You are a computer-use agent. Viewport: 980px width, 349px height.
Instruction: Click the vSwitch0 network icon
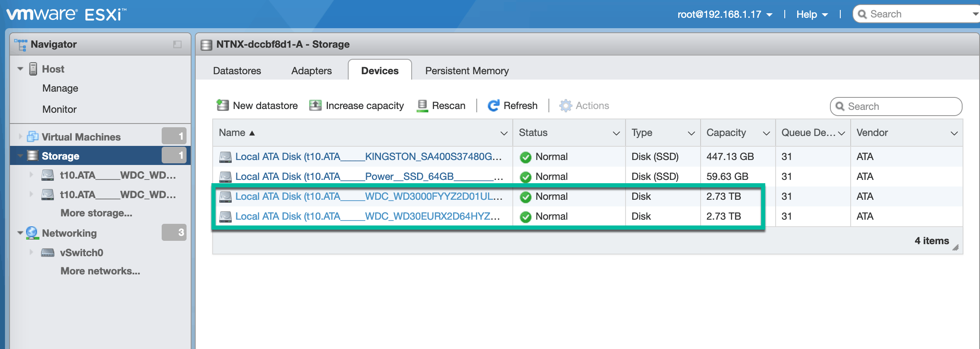[48, 252]
